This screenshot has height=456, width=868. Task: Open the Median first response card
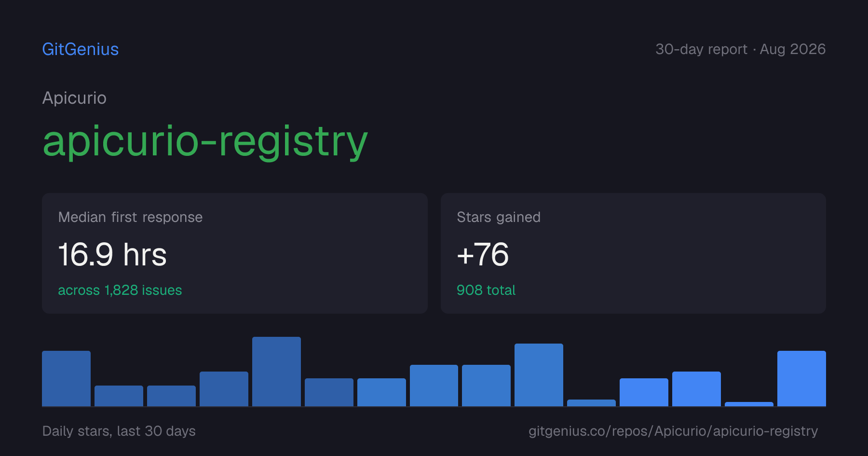[235, 253]
